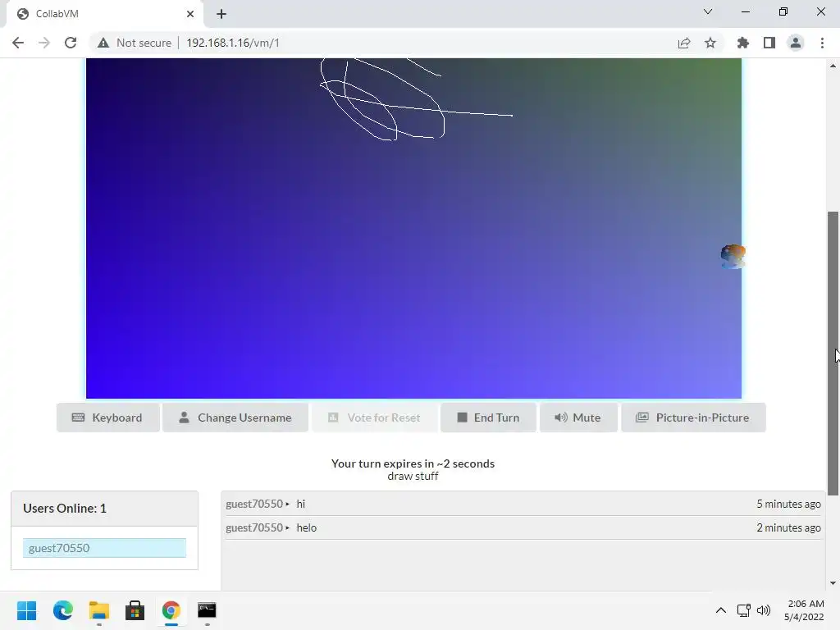Open Microsoft Store from taskbar

tap(135, 610)
